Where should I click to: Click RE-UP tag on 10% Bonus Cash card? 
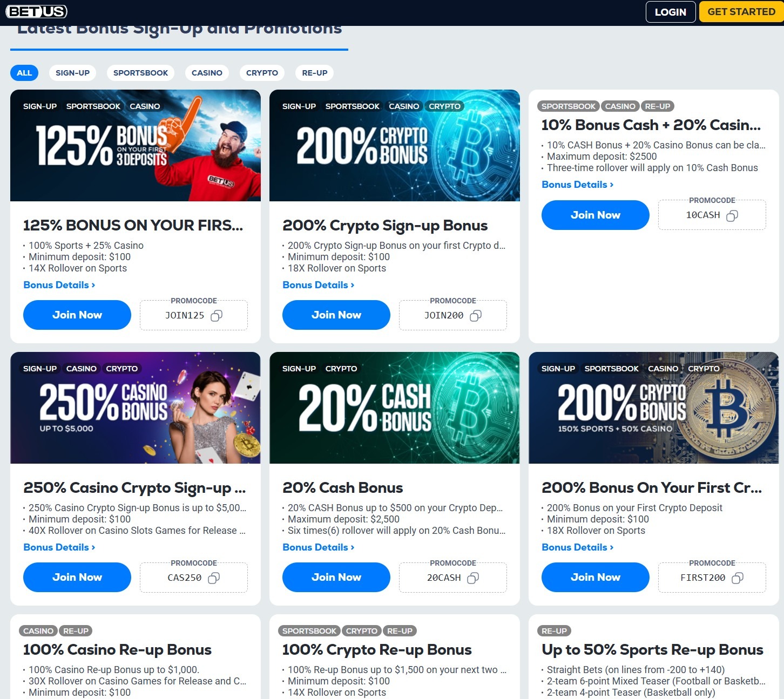pyautogui.click(x=658, y=106)
